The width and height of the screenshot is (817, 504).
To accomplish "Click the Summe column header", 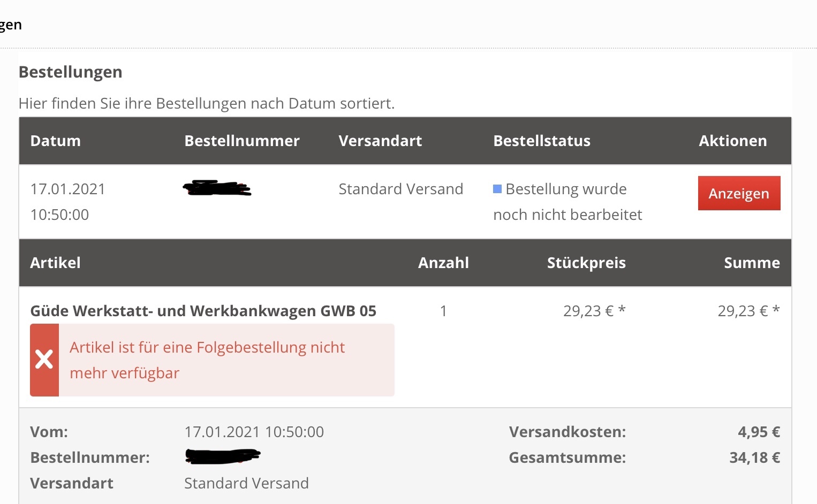I will point(752,263).
